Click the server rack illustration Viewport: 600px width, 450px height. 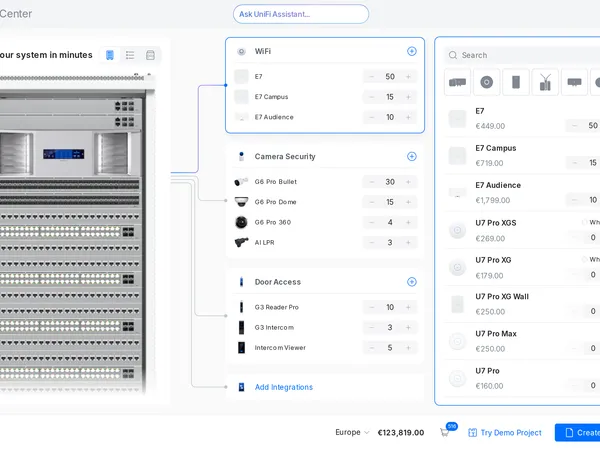pos(73,233)
